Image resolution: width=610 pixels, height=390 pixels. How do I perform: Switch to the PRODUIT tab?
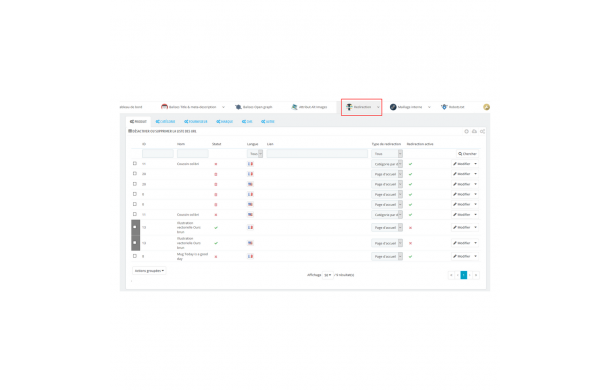138,121
